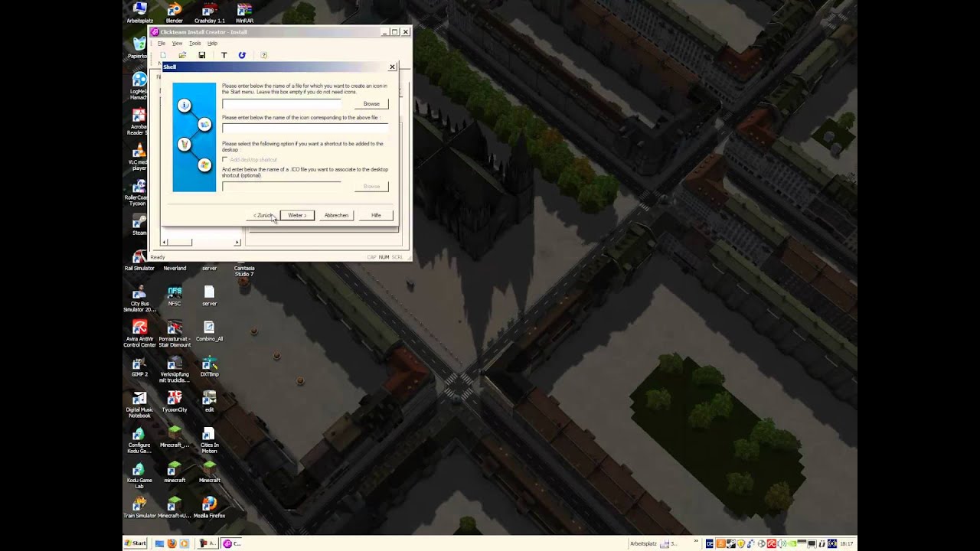Open the TycoonCity desktop icon
This screenshot has height=551, width=980.
point(175,401)
